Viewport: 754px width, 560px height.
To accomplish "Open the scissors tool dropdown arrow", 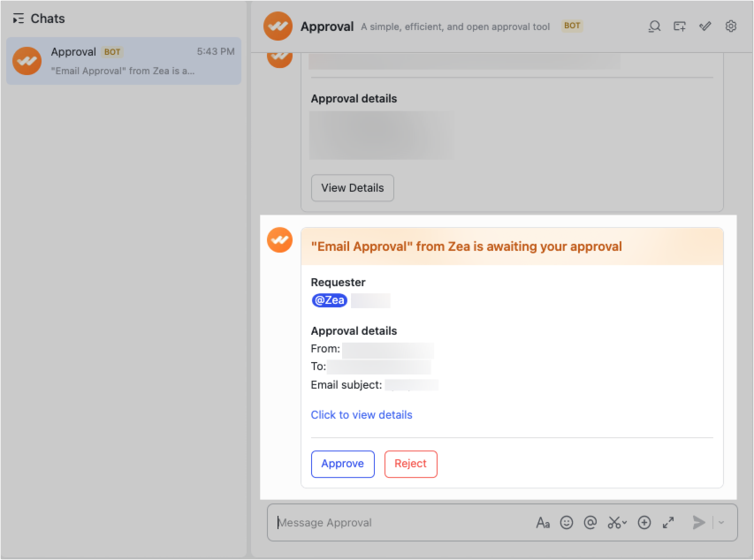I will [x=625, y=521].
